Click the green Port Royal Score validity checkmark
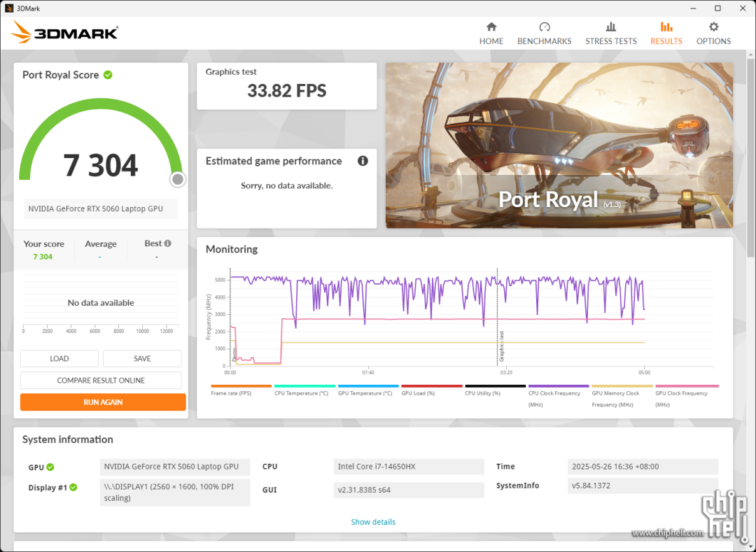This screenshot has width=756, height=552. point(108,75)
